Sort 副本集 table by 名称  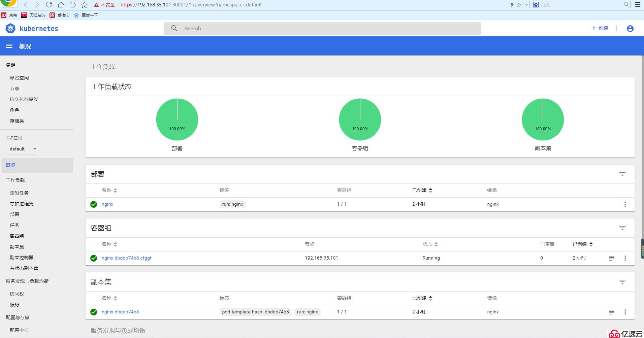pyautogui.click(x=109, y=298)
